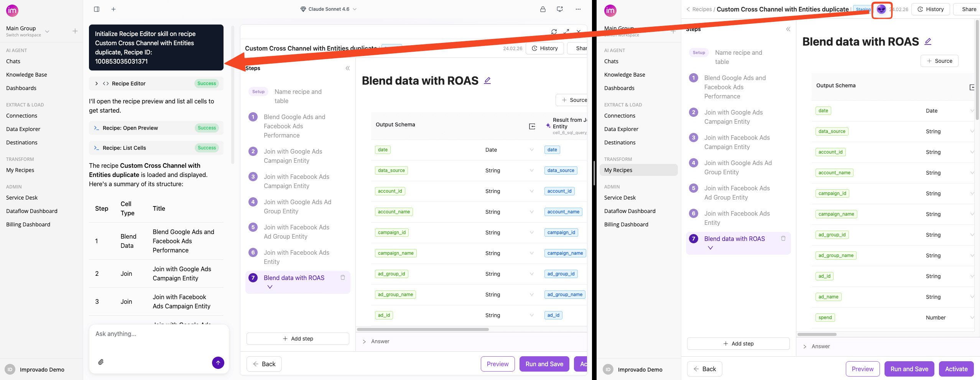Screen dimensions: 980x380
Task: Toggle the chat sidebar panel icon
Action: pos(97,9)
